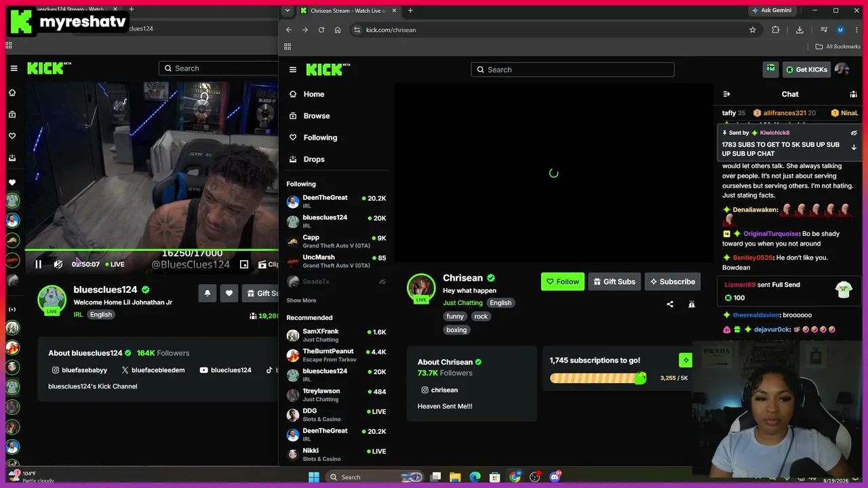Open the bluefacebleedem X link
Viewport: 868px width, 488px height.
[153, 370]
